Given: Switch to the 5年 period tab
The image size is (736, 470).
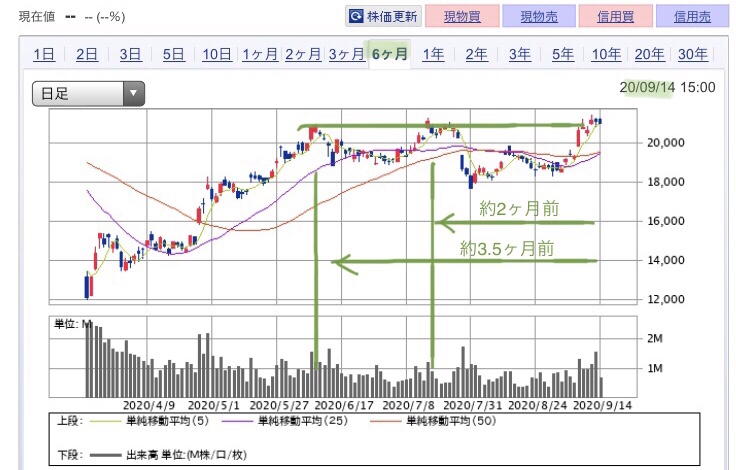Looking at the screenshot, I should click(563, 55).
